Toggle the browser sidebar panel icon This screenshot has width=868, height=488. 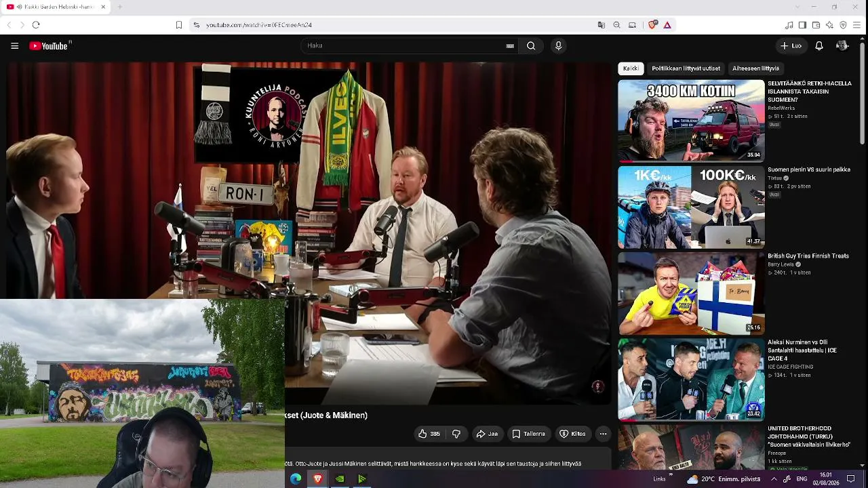(802, 25)
